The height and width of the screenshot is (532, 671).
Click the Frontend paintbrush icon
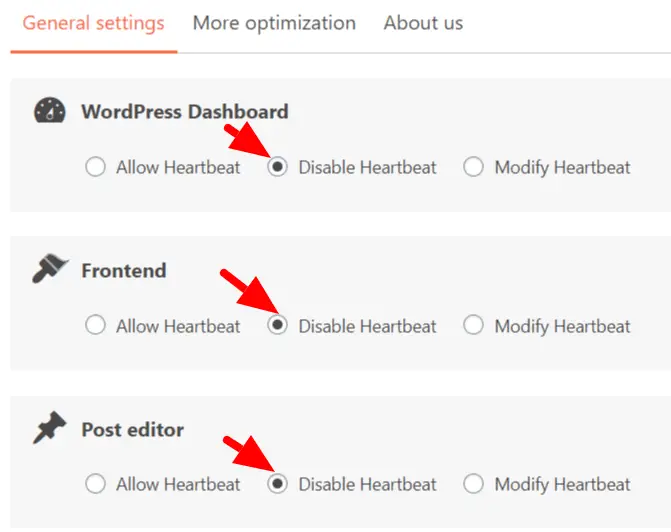(49, 270)
